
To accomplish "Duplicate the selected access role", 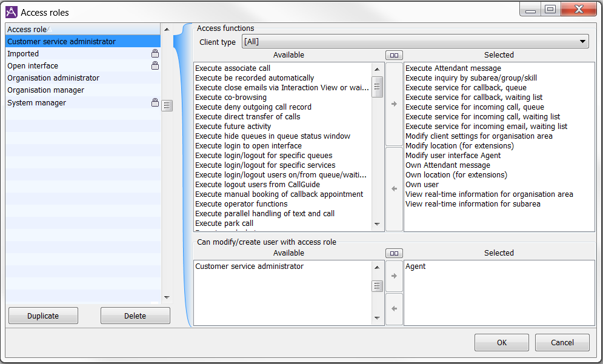I will [43, 316].
